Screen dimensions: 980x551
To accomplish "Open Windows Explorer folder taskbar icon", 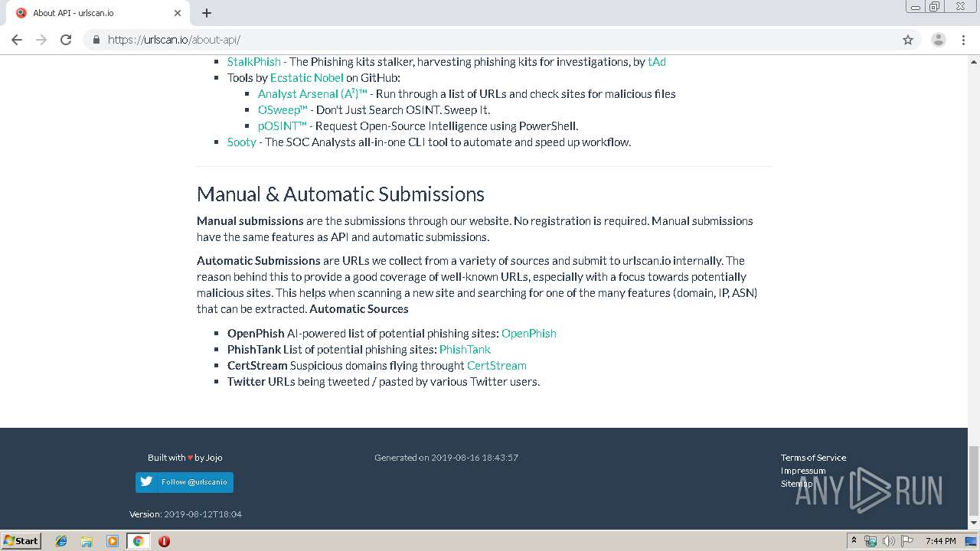I will click(x=87, y=541).
